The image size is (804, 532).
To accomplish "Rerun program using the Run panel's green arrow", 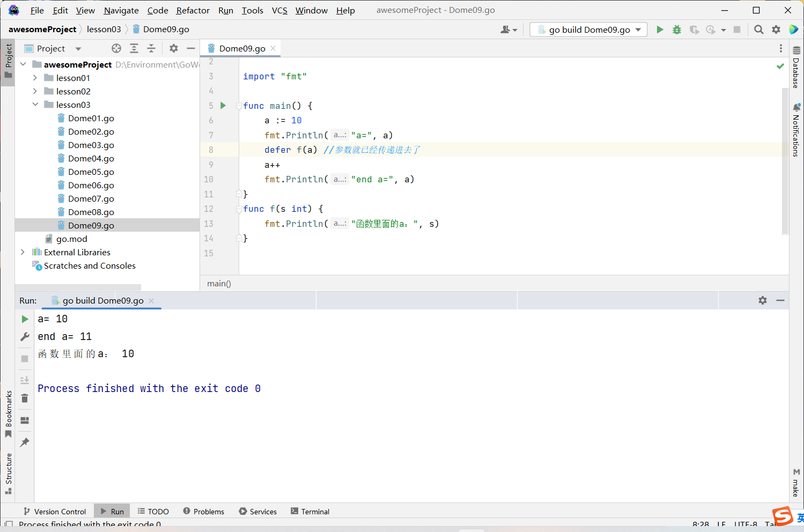I will (x=25, y=319).
